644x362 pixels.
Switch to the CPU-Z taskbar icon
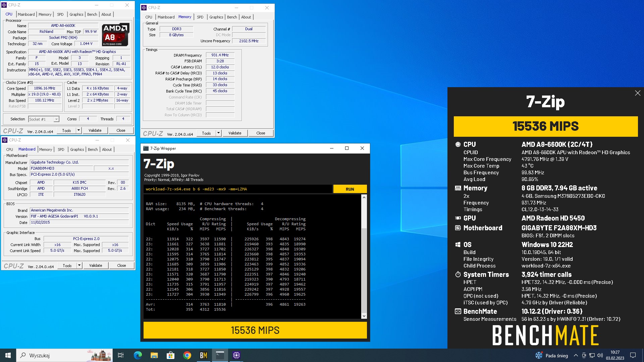tap(236, 355)
